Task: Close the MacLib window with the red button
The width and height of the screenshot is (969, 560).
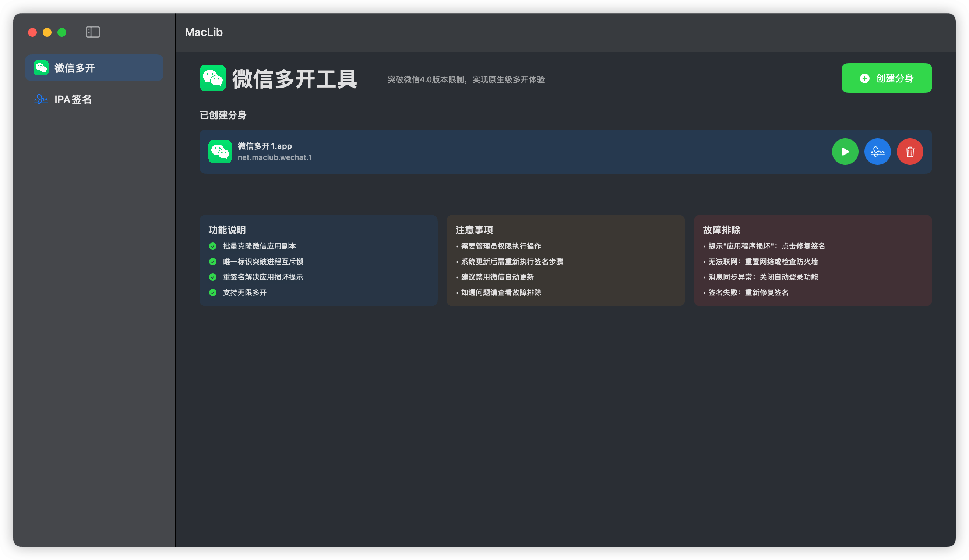Action: 32,32
